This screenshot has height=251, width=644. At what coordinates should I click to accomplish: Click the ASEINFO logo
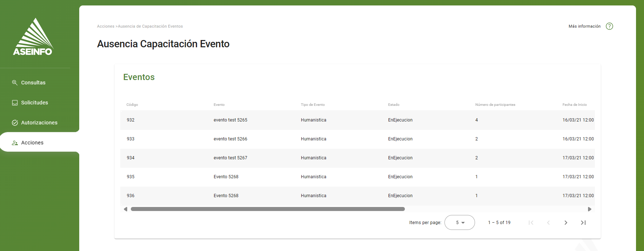[x=33, y=37]
